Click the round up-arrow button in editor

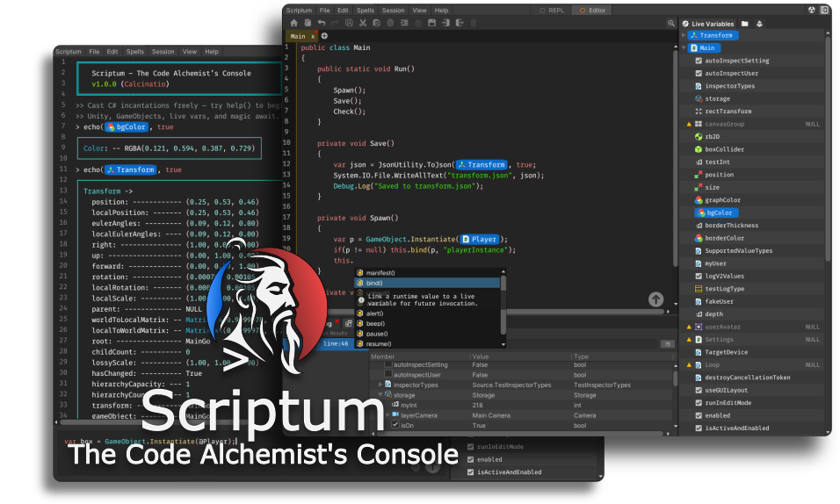(655, 299)
